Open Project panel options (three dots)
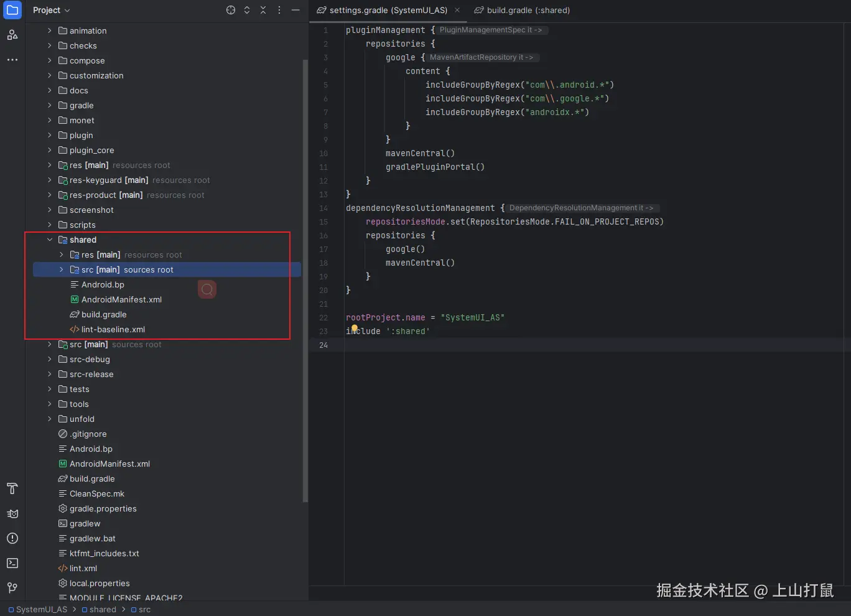This screenshot has width=851, height=616. coord(279,10)
